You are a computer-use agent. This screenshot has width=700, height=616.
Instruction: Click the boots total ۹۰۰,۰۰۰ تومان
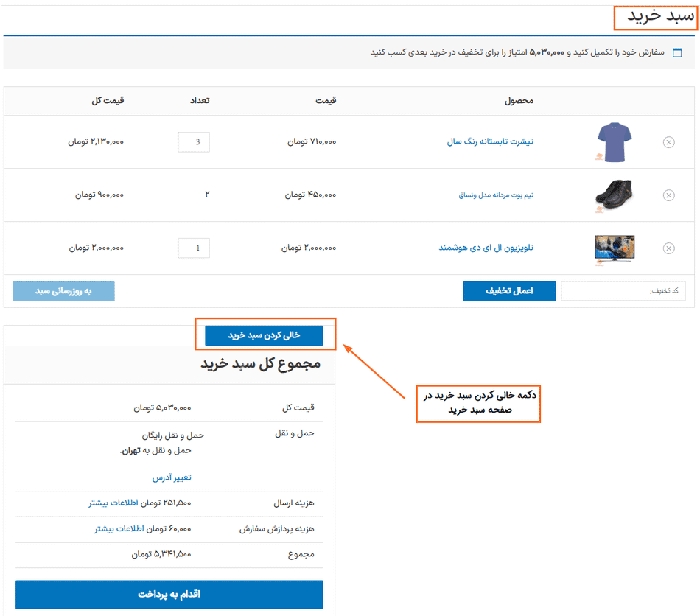(x=99, y=195)
